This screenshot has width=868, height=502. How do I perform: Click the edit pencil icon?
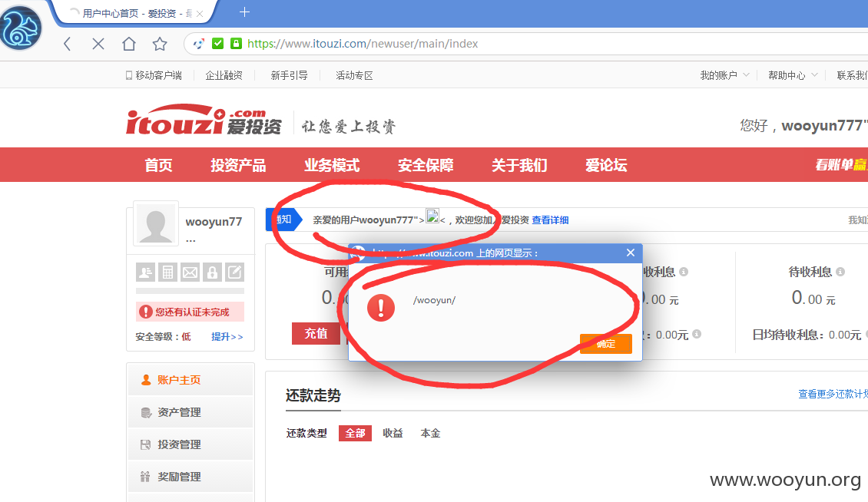click(x=235, y=272)
